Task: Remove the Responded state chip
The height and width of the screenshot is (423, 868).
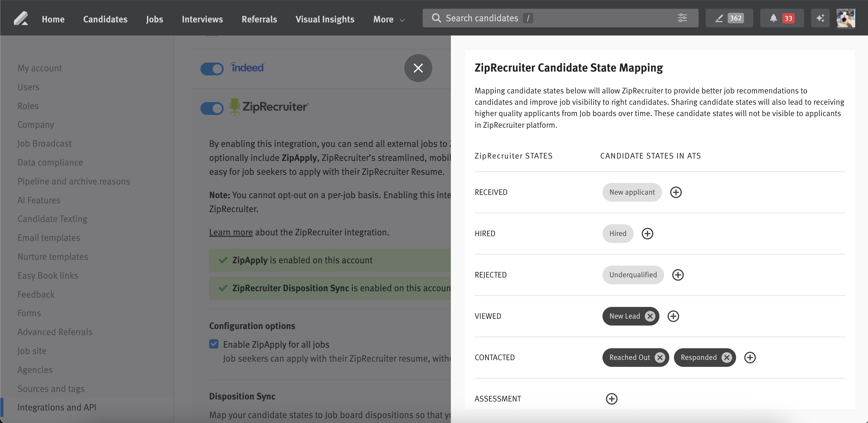Action: 727,357
